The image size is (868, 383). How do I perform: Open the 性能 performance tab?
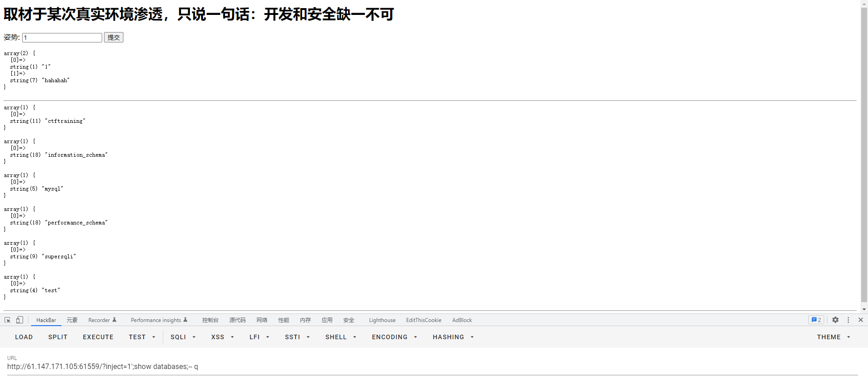pos(283,320)
